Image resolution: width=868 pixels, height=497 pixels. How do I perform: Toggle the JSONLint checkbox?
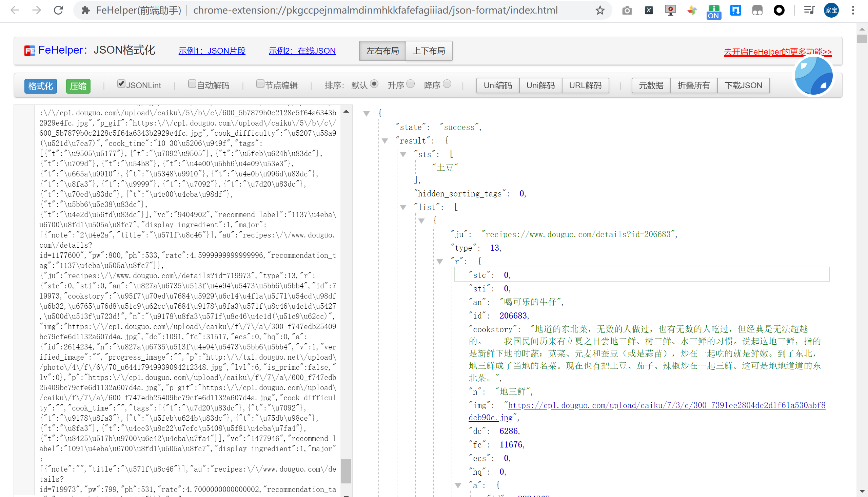point(121,84)
